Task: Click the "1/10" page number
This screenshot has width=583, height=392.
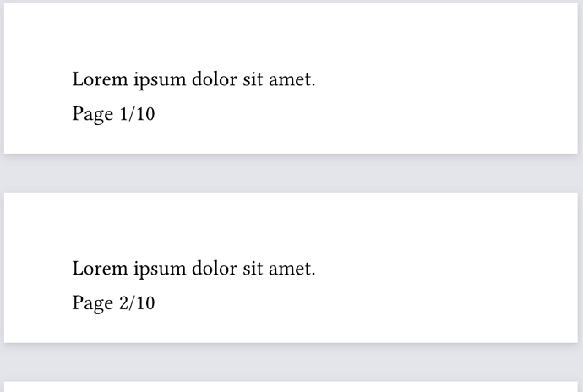Action: click(x=137, y=114)
